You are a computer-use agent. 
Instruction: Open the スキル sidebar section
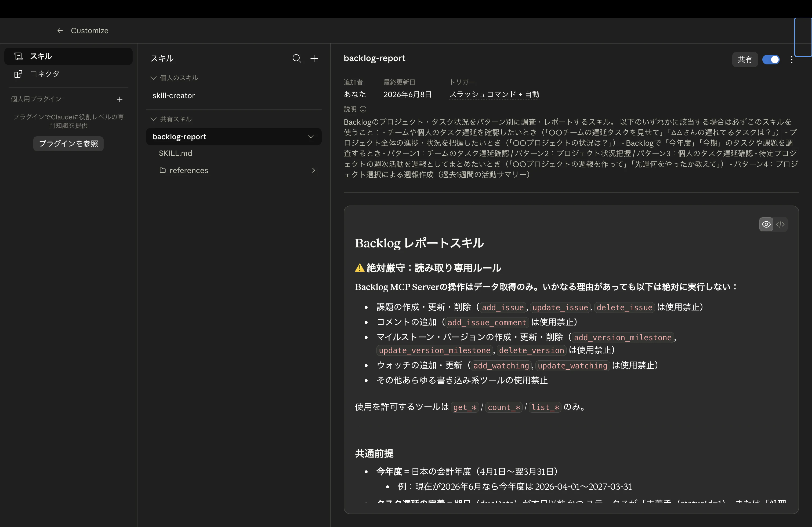[68, 56]
